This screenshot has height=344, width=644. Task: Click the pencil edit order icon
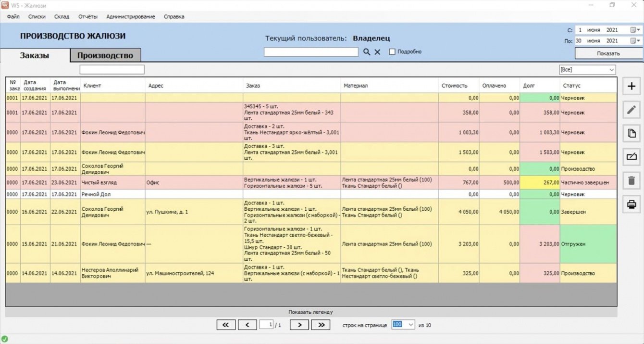632,110
